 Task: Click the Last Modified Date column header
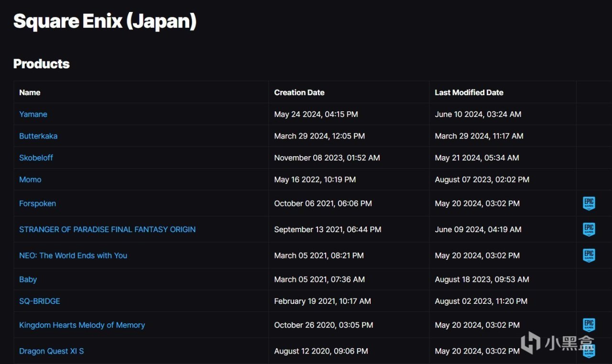pyautogui.click(x=469, y=93)
